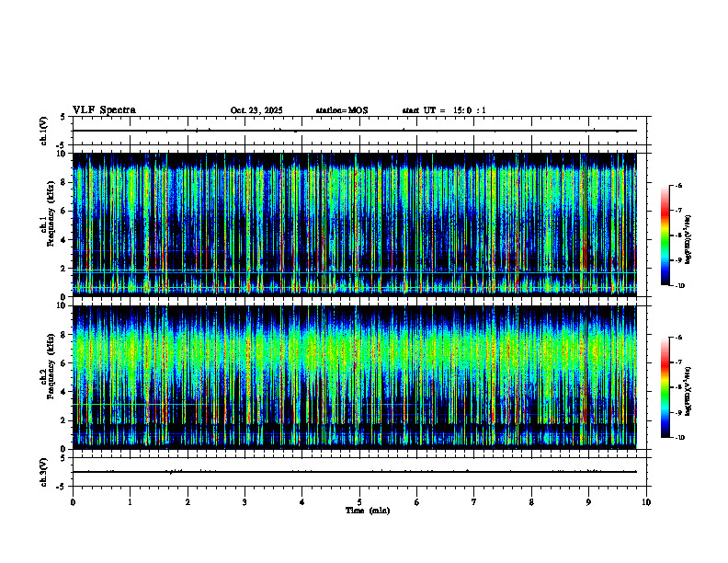
Task: Click the "start UT = 15:0 :1" header text
Action: click(444, 110)
